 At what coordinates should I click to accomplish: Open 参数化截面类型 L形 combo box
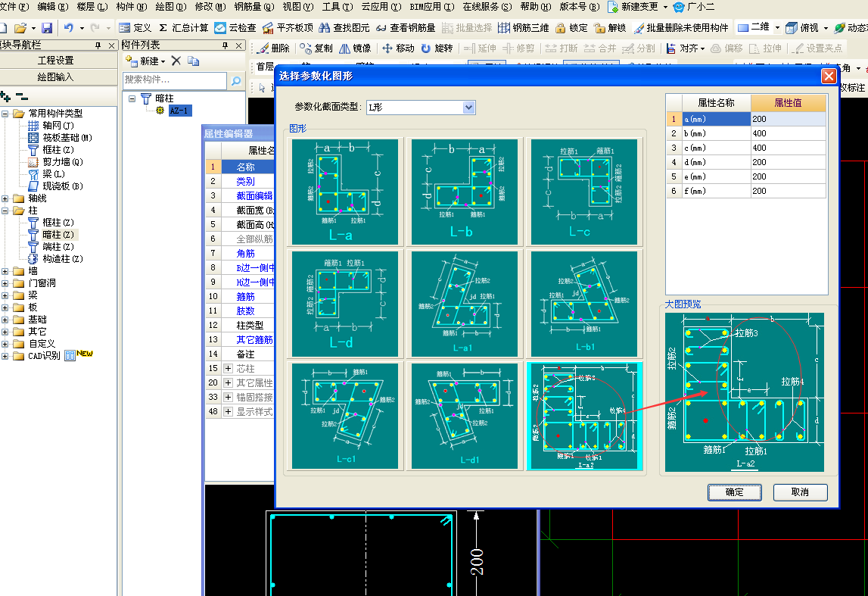click(x=421, y=108)
